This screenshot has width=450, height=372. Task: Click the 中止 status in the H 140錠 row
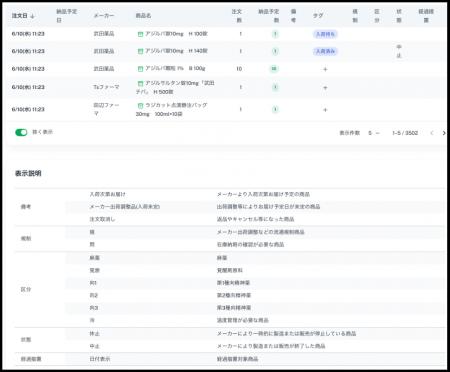399,51
